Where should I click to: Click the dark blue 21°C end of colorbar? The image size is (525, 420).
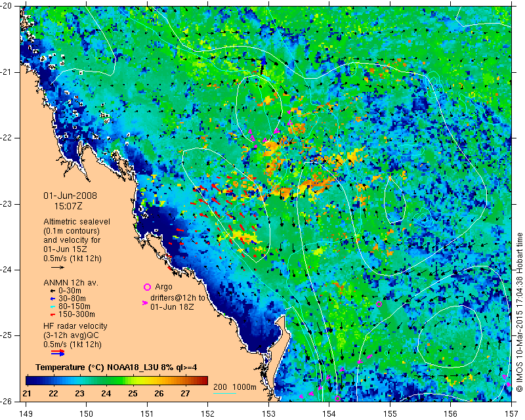[28, 381]
